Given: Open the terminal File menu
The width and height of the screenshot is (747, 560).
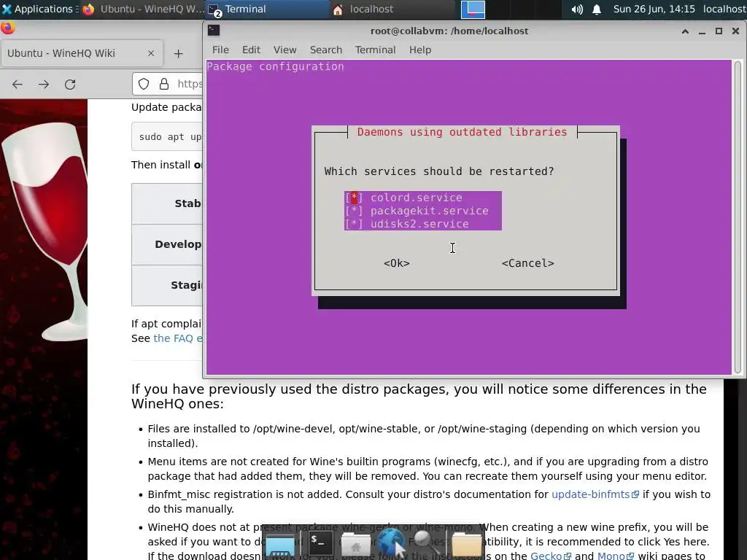Looking at the screenshot, I should point(220,50).
